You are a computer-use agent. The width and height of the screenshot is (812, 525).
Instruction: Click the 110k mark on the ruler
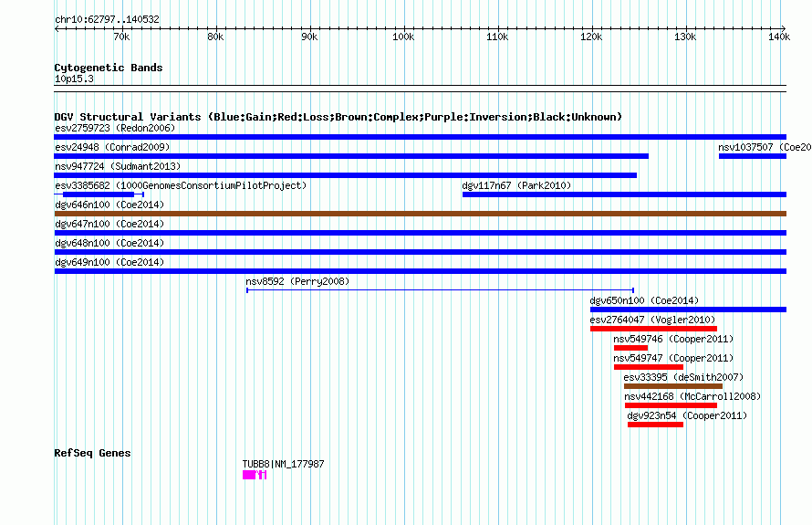tap(497, 37)
